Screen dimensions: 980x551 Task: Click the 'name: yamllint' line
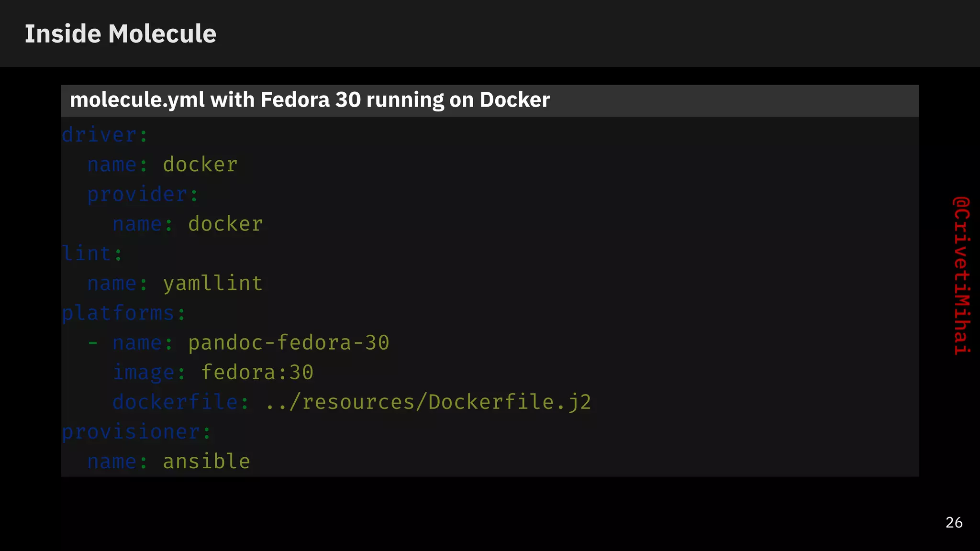coord(175,284)
